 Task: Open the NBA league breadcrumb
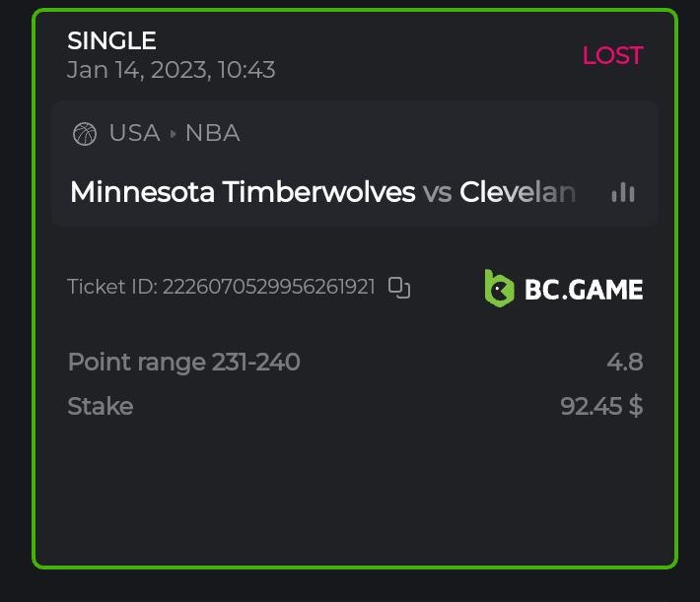click(212, 133)
